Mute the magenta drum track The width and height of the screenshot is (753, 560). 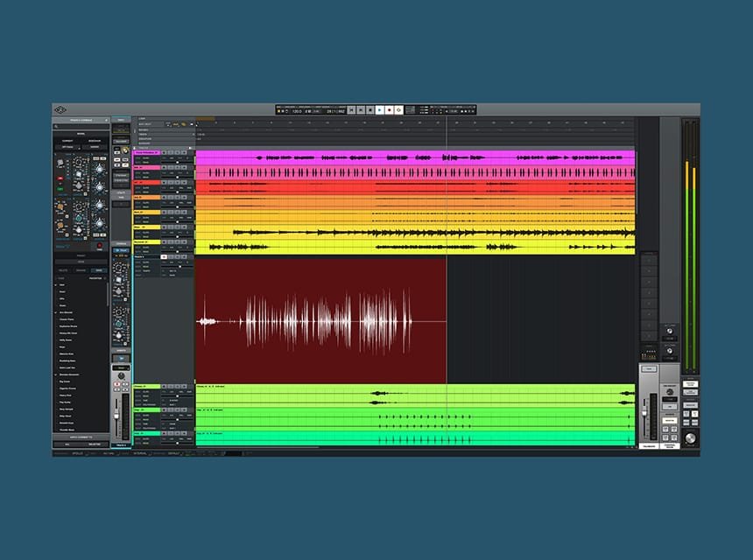coord(170,153)
